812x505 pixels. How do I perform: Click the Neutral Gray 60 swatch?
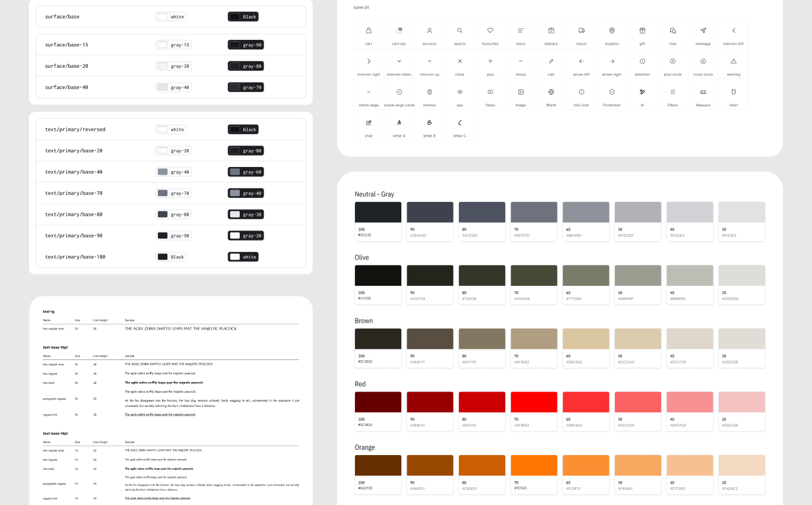coord(586,213)
